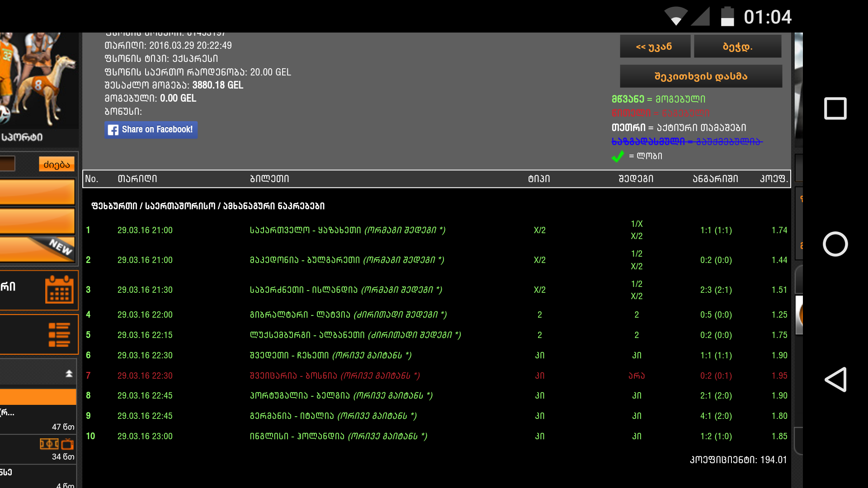Click the calendar icon in sidebar
868x488 pixels.
(x=59, y=290)
